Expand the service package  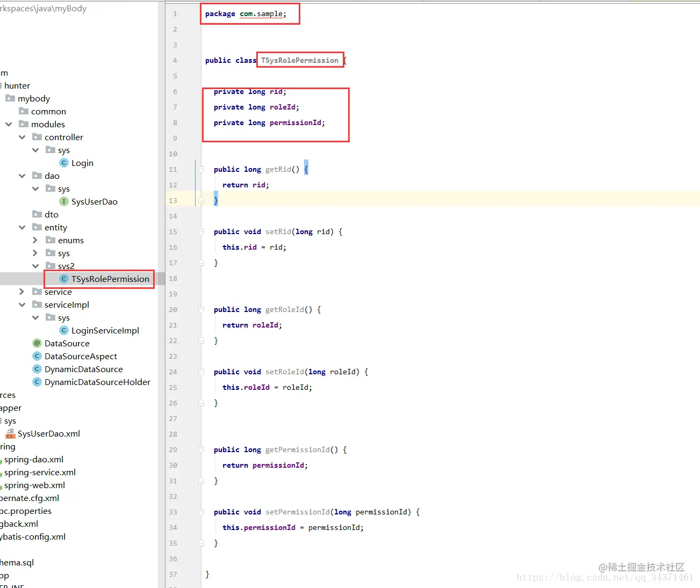(22, 292)
